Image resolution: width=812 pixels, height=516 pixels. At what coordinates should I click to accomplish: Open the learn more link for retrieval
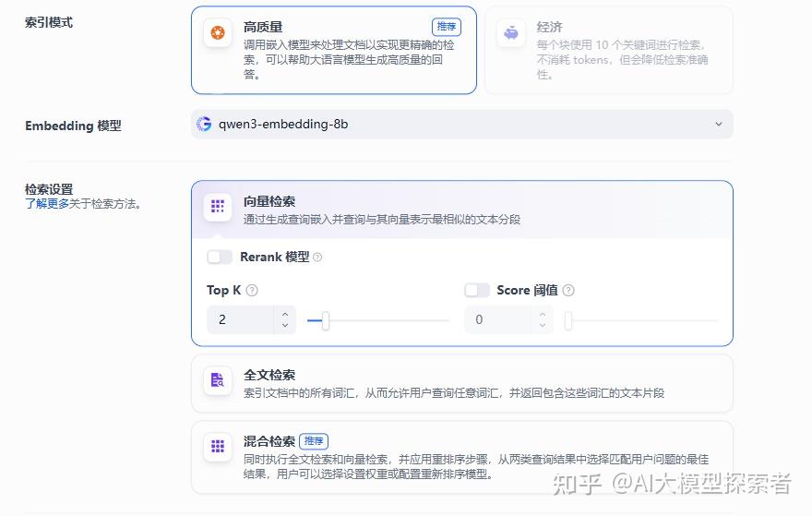(x=47, y=204)
